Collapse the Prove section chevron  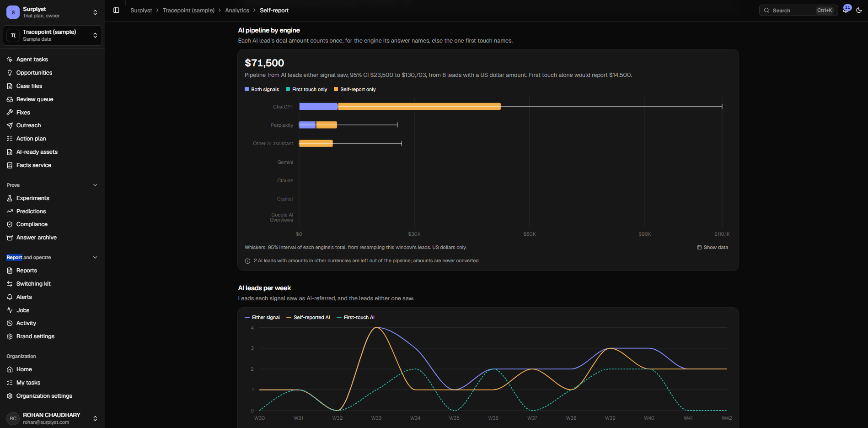point(95,185)
